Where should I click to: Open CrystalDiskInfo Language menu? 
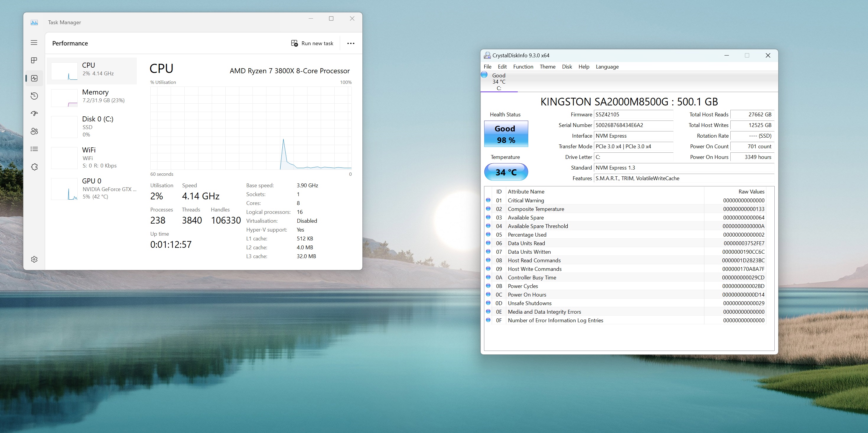tap(607, 67)
